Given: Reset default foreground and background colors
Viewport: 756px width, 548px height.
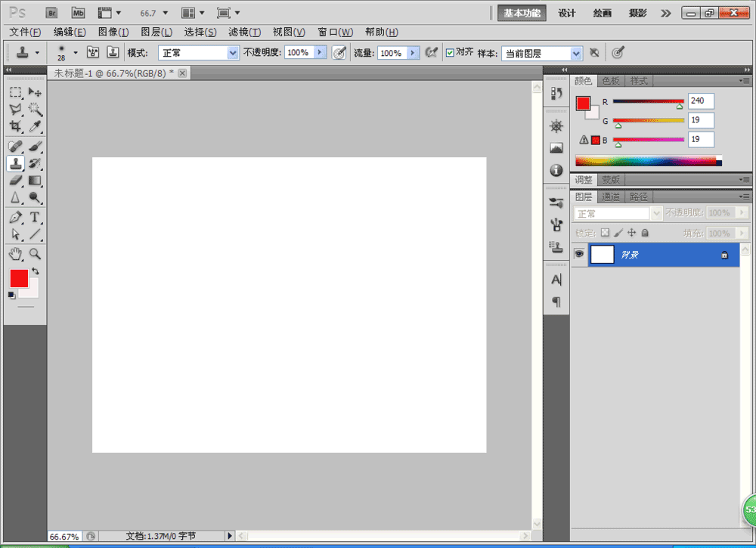Looking at the screenshot, I should pyautogui.click(x=11, y=296).
